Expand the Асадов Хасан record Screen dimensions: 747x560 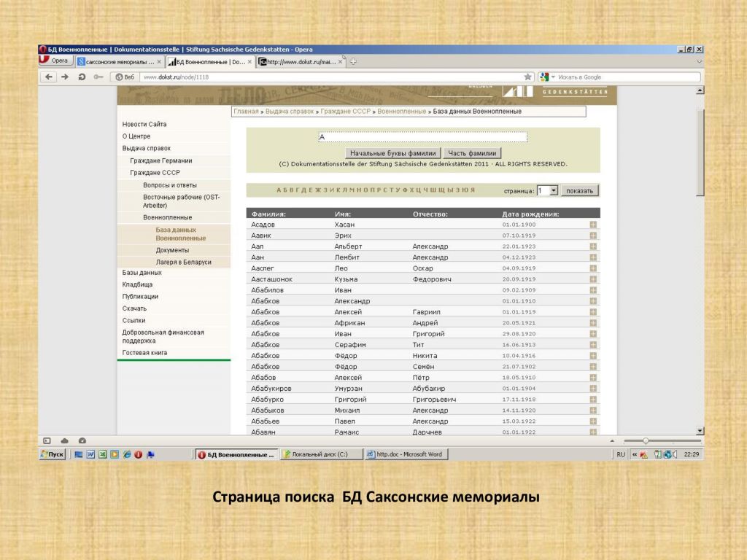(593, 225)
